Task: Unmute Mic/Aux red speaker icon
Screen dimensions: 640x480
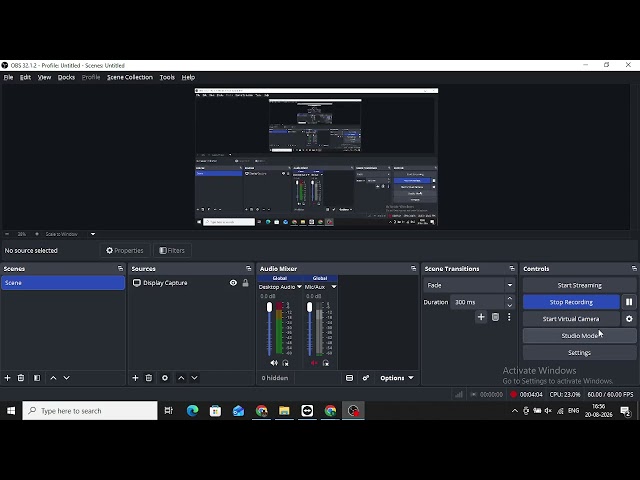Action: pos(314,363)
